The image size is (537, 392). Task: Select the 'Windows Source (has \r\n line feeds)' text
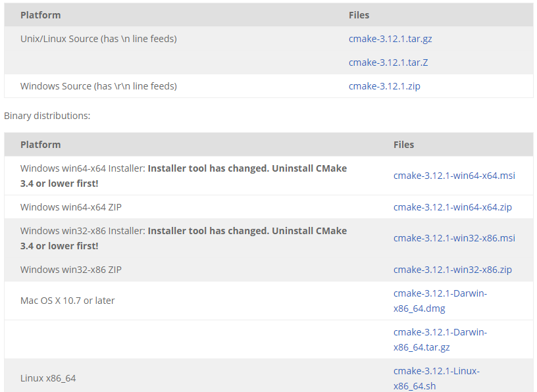(98, 86)
